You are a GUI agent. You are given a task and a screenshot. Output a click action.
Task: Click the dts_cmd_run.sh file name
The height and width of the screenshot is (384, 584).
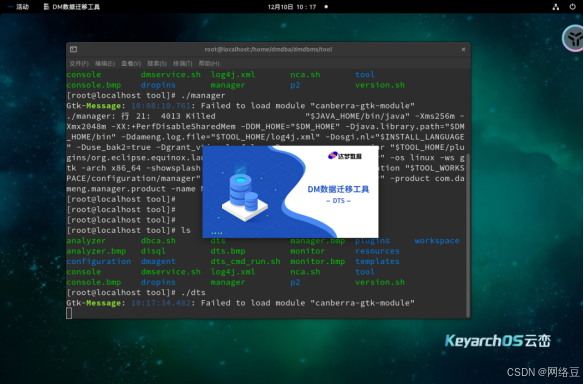(x=245, y=261)
